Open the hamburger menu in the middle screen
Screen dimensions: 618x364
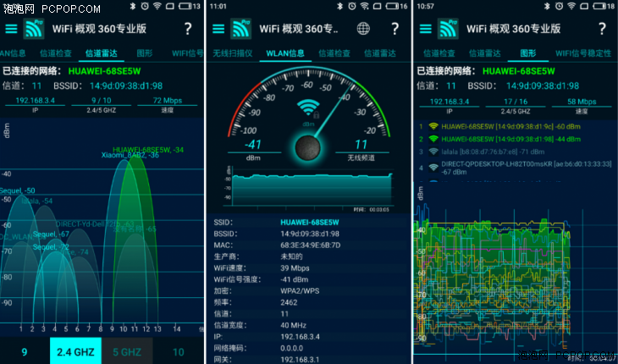(218, 29)
